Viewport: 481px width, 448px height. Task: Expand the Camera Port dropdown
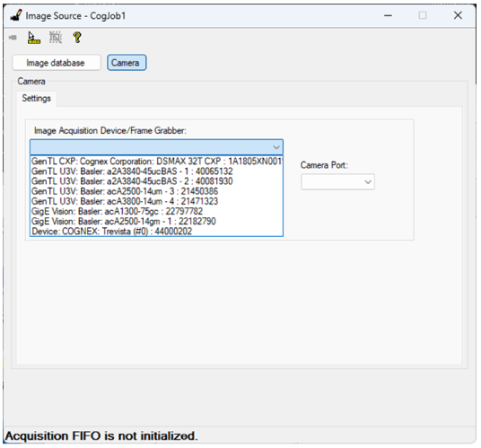click(337, 182)
